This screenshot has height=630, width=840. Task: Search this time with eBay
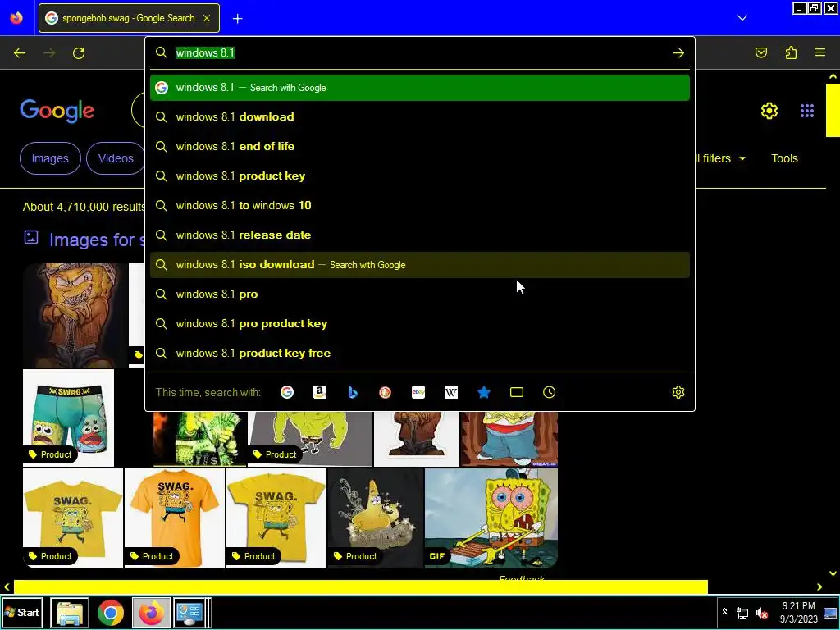[x=418, y=392]
